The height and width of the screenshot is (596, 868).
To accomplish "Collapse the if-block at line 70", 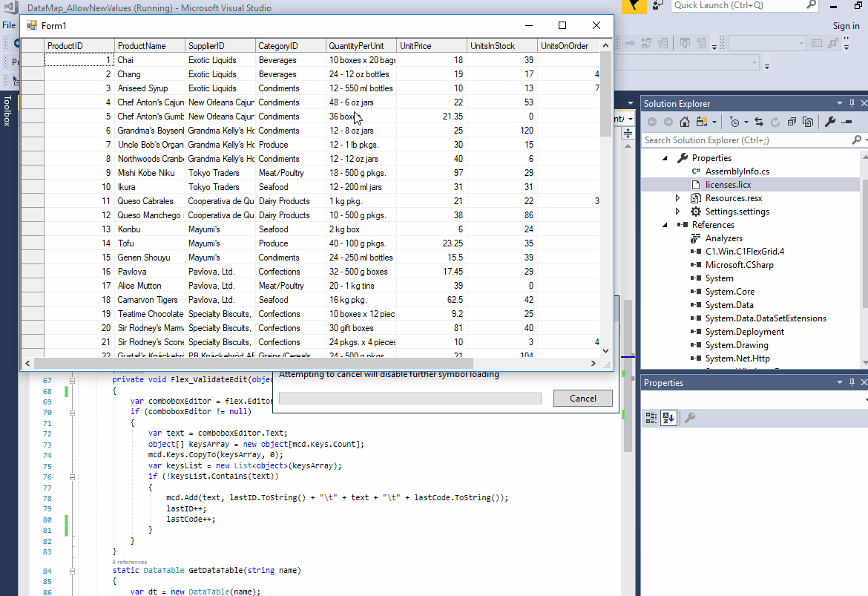I will pyautogui.click(x=72, y=412).
